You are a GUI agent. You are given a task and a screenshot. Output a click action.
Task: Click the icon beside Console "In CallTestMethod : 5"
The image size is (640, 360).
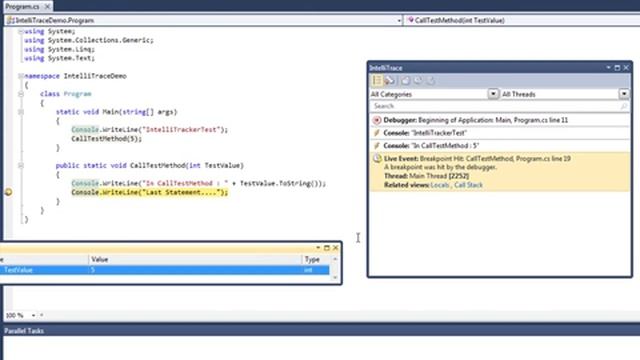[x=377, y=146]
